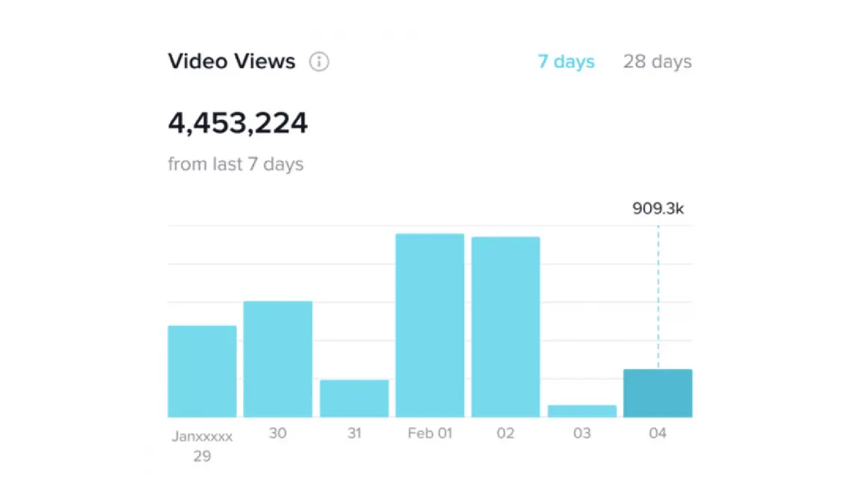
Task: Click the Video Views info icon
Action: 319,62
